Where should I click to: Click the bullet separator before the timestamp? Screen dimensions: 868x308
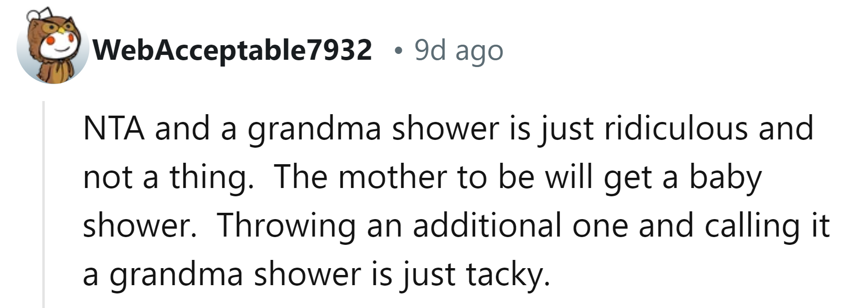399,51
